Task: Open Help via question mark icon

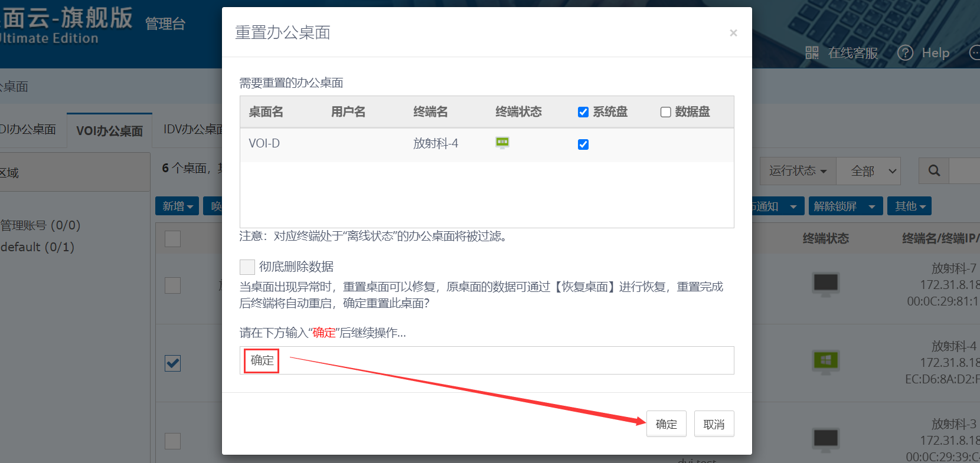Action: pos(905,53)
